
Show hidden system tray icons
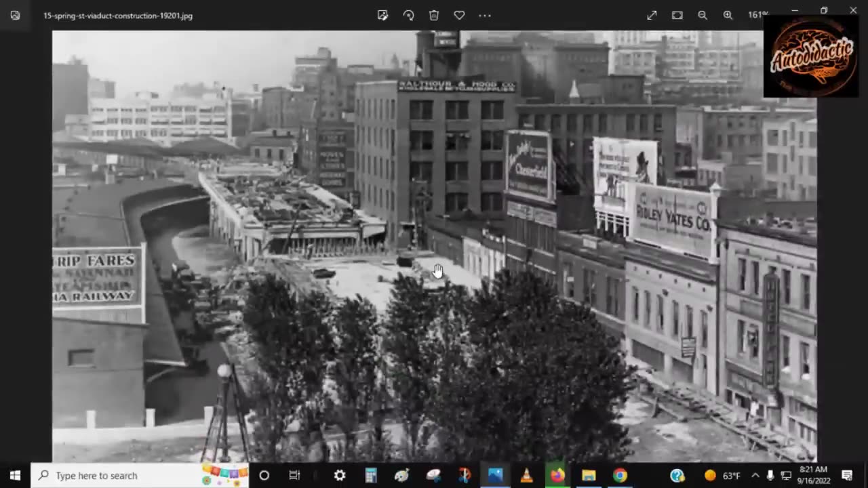[755, 475]
